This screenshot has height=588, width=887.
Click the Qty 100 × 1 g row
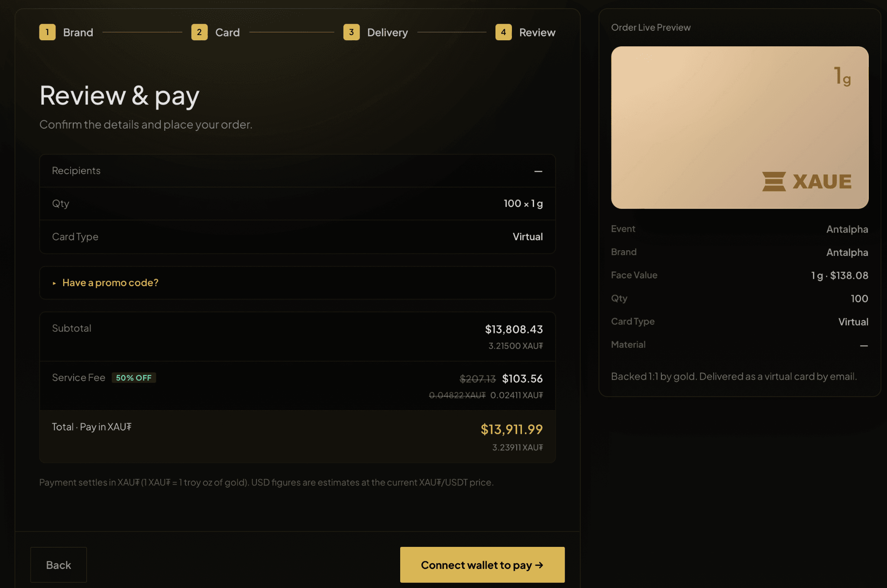pyautogui.click(x=298, y=204)
